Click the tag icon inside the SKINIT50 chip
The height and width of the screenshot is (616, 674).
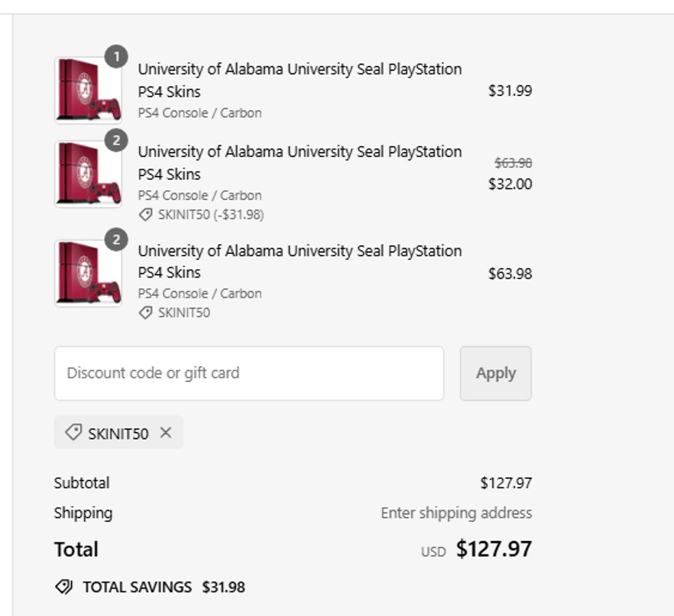[73, 433]
